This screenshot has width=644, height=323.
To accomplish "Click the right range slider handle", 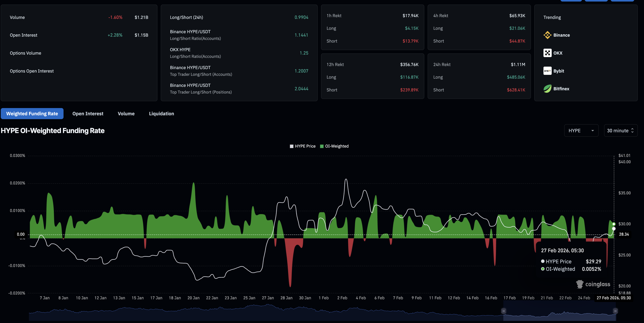I will tap(615, 311).
